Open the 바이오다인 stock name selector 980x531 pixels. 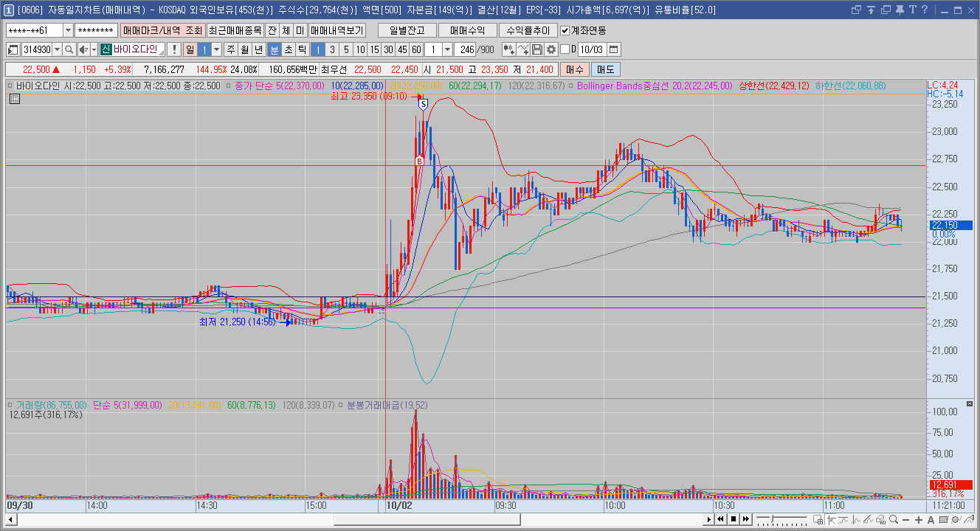point(132,49)
